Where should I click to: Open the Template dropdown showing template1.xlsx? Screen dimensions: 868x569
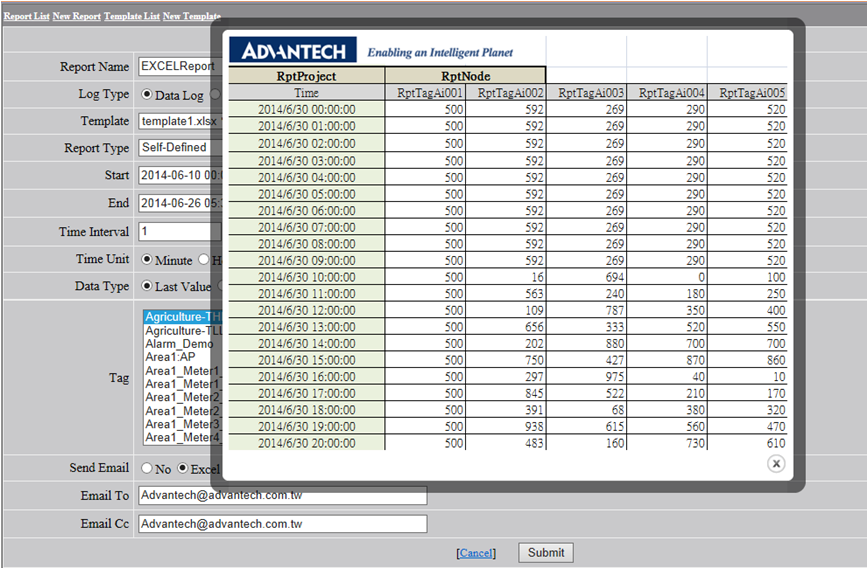[174, 121]
